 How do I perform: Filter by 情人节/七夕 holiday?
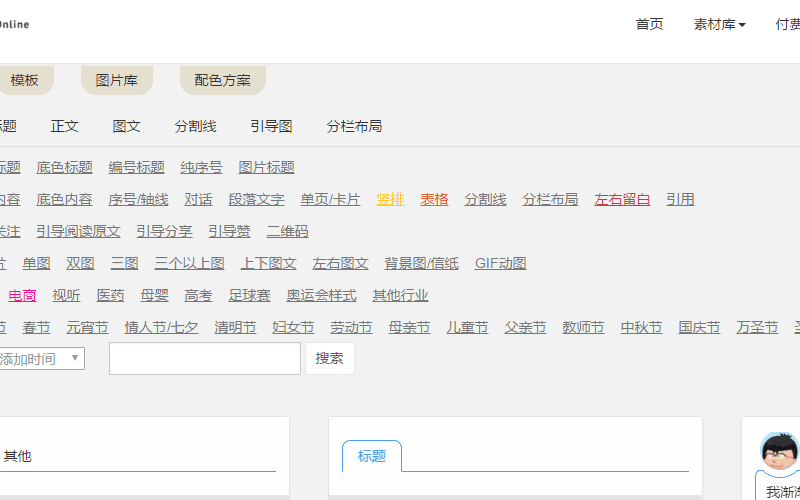coord(161,328)
